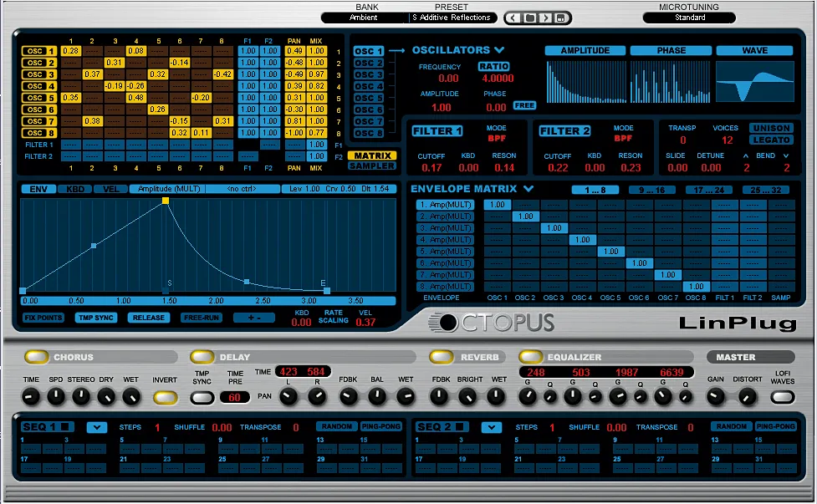Click the PHASE harmonics bar display
Image resolution: width=817 pixels, height=504 pixels.
(671, 81)
